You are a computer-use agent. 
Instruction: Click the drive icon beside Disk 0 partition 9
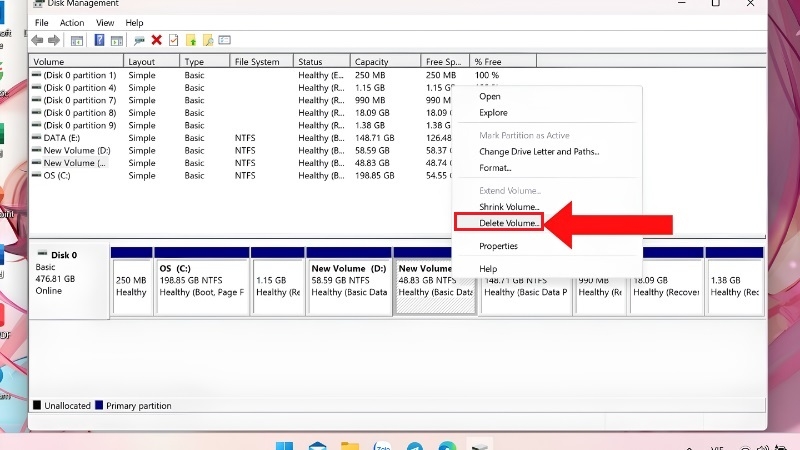pyautogui.click(x=36, y=125)
